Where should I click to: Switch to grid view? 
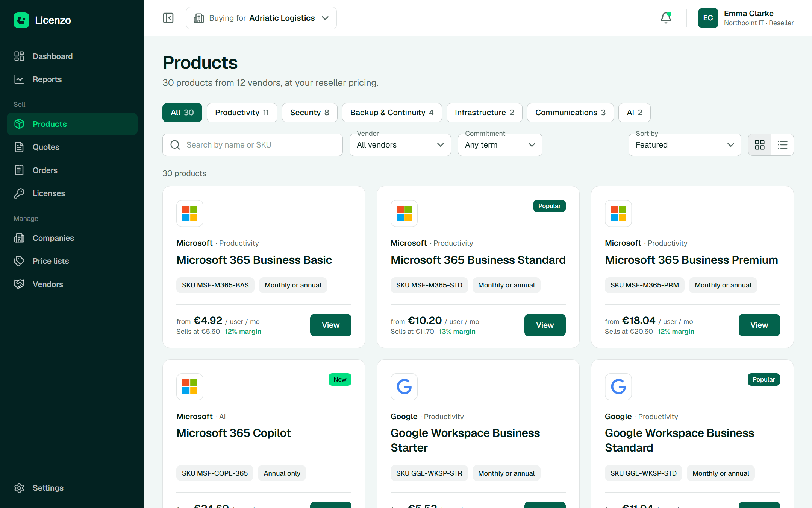760,145
